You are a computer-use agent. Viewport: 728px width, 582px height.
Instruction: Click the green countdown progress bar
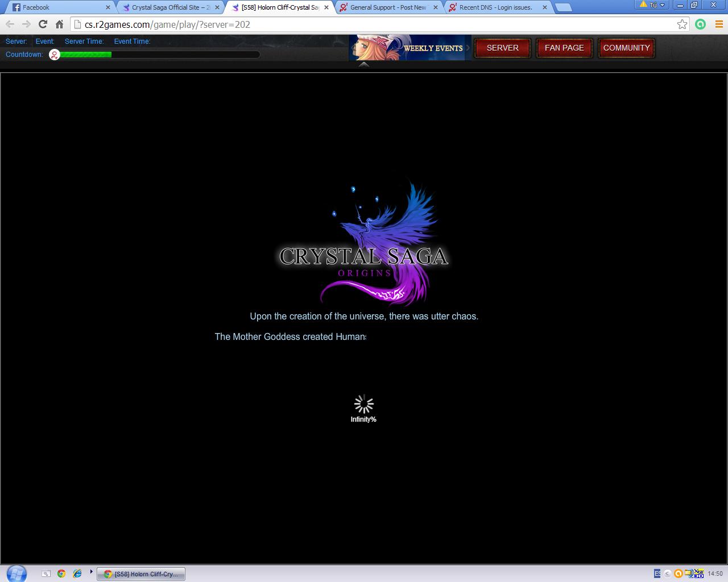point(85,55)
